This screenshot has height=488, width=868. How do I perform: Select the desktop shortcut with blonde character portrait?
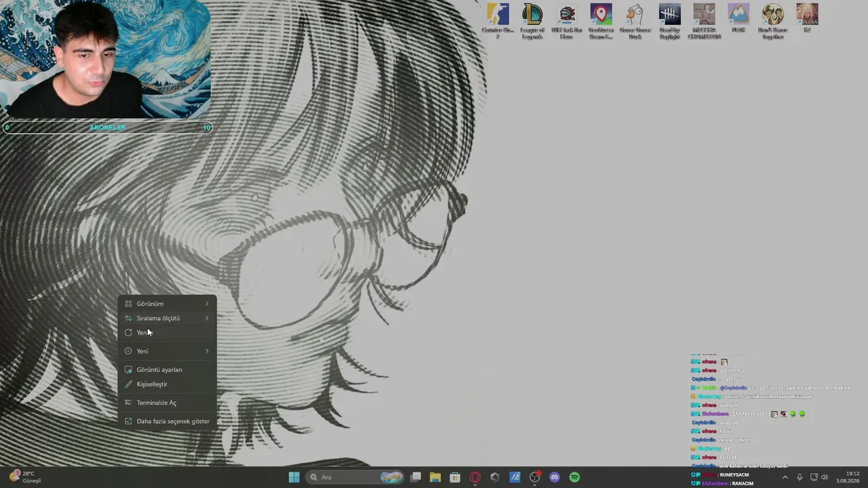click(x=807, y=18)
